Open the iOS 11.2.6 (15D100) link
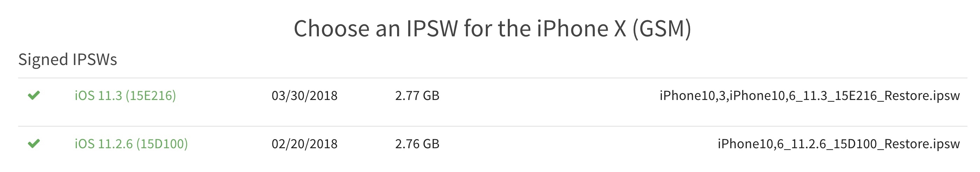The width and height of the screenshot is (980, 172). click(131, 143)
